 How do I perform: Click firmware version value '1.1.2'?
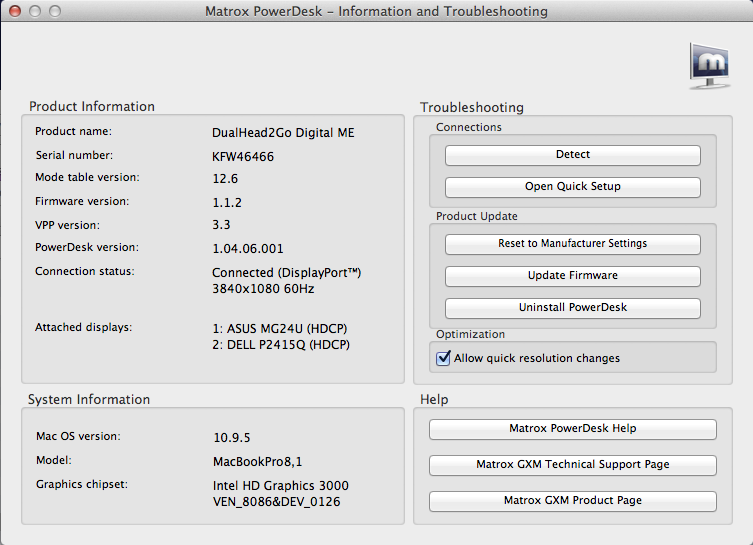[227, 203]
